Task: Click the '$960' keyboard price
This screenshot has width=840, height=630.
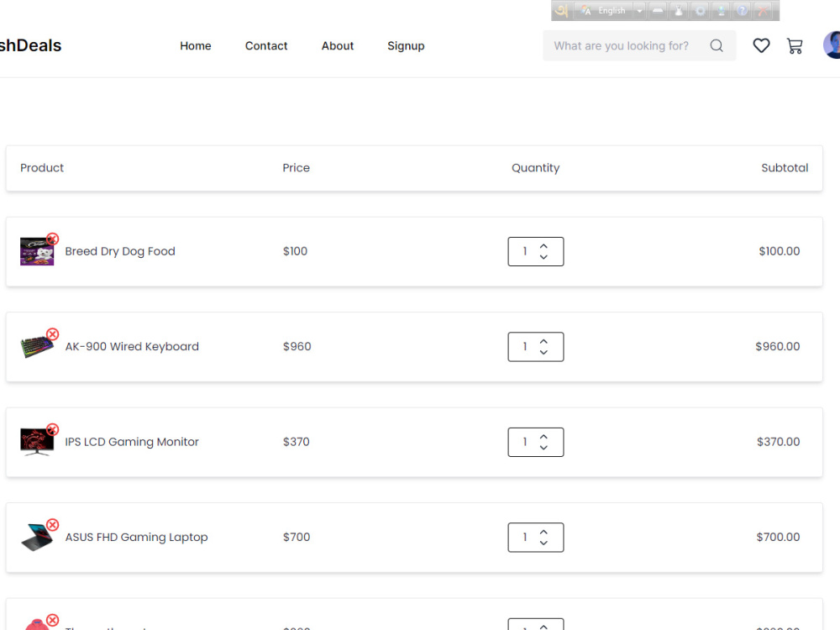Action: point(297,347)
